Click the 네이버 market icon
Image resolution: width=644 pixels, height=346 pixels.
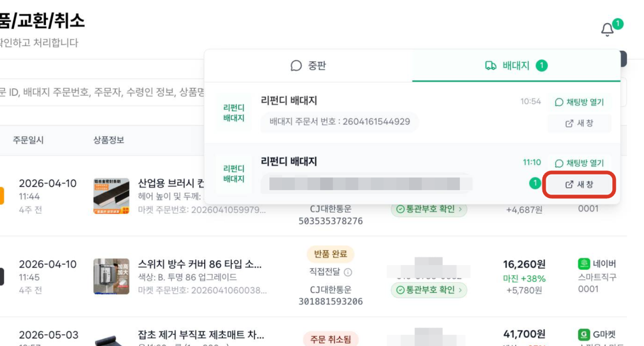point(584,264)
